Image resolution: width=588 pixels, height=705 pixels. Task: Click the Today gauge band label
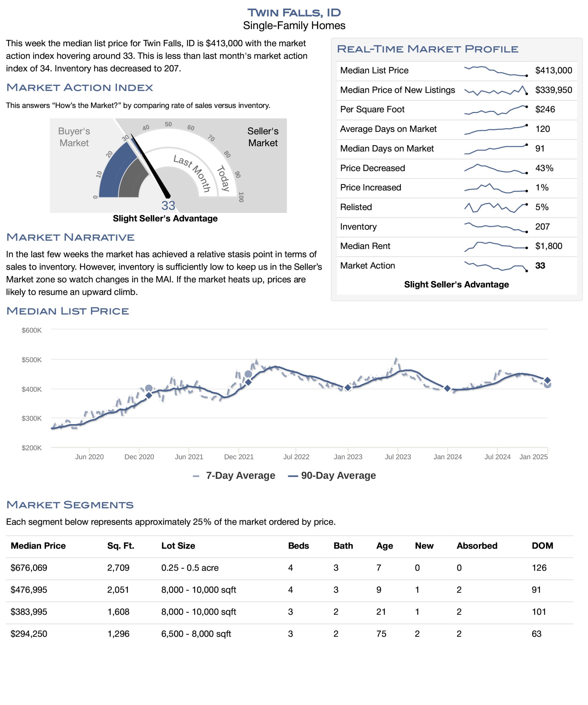point(223,178)
